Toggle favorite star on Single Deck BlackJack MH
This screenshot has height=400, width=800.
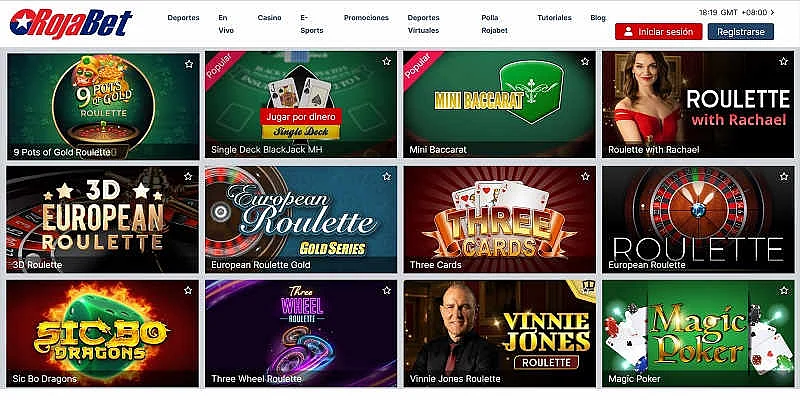tap(386, 61)
